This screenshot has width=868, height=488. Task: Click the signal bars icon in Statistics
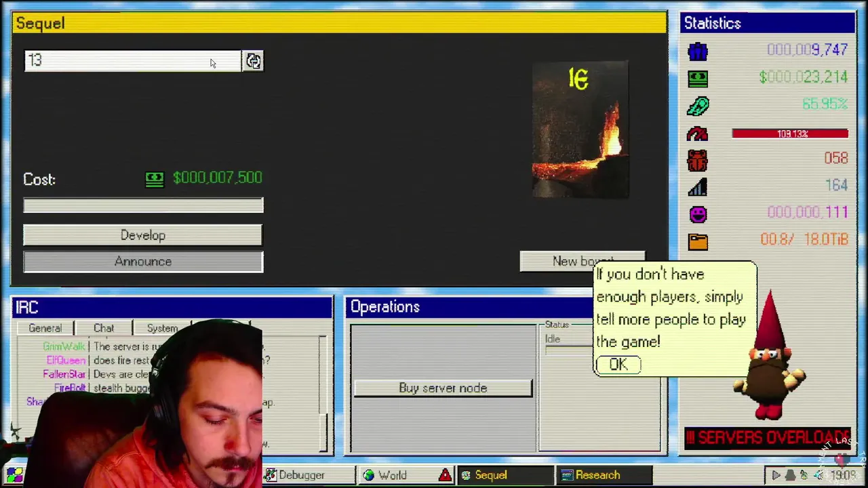[698, 187]
